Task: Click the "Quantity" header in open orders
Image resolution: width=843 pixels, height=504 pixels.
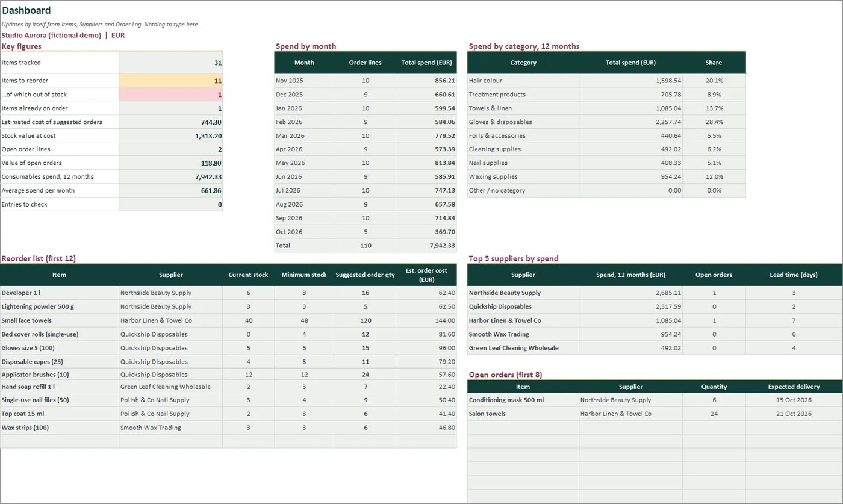Action: (x=714, y=387)
